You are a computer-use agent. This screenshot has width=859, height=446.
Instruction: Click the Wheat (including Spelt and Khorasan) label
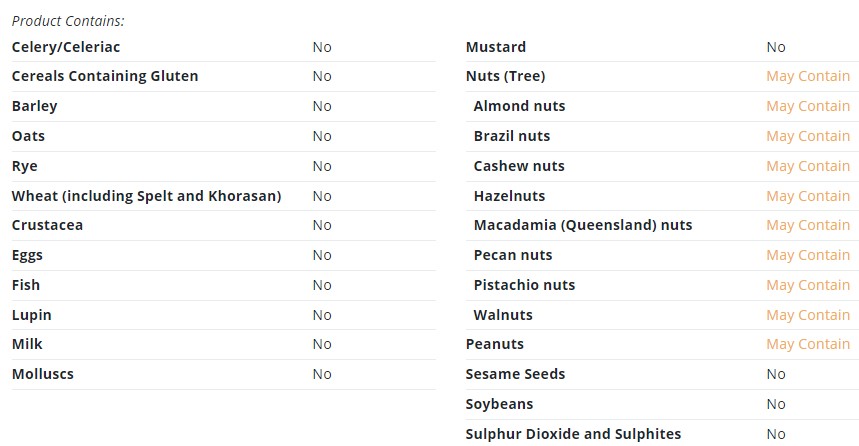(146, 196)
